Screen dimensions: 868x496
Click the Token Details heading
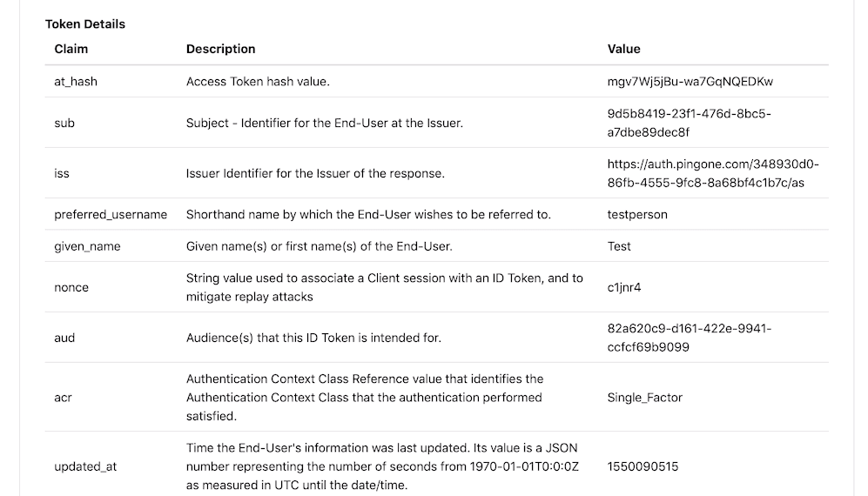85,24
